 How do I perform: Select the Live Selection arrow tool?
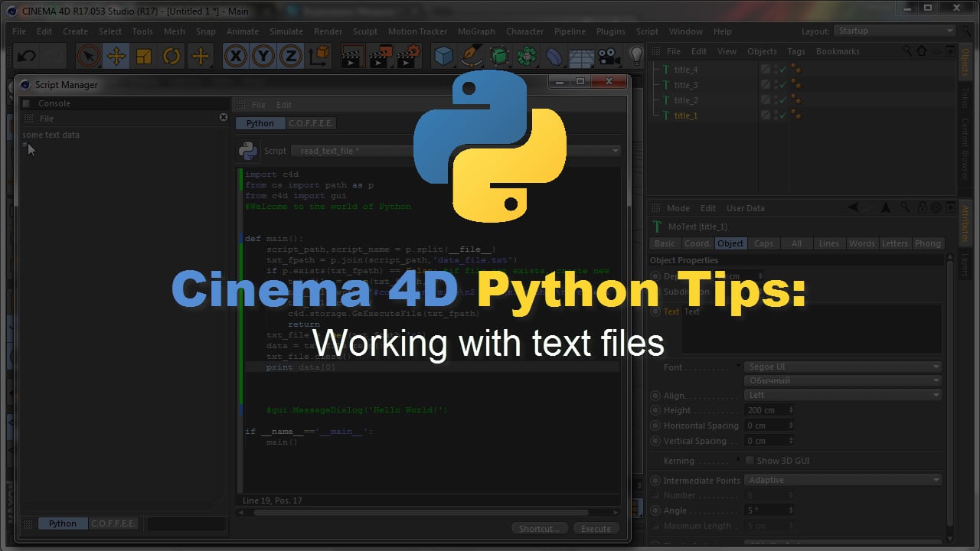click(88, 56)
